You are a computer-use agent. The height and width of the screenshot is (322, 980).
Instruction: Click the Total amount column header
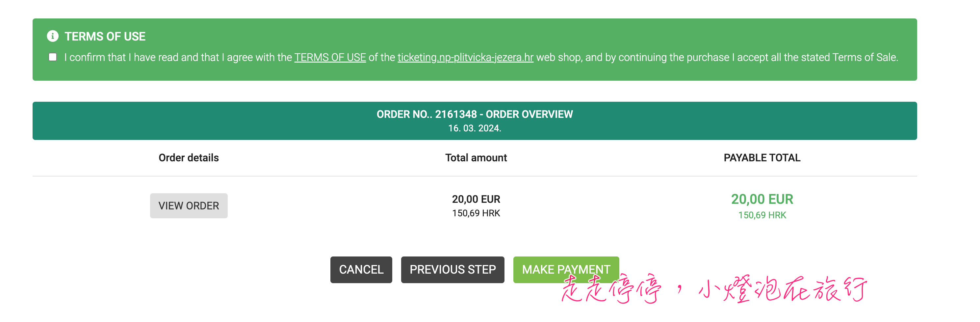tap(476, 158)
